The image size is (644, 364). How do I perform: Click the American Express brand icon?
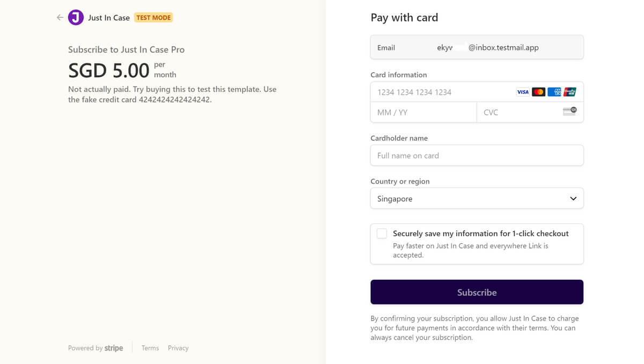[554, 92]
